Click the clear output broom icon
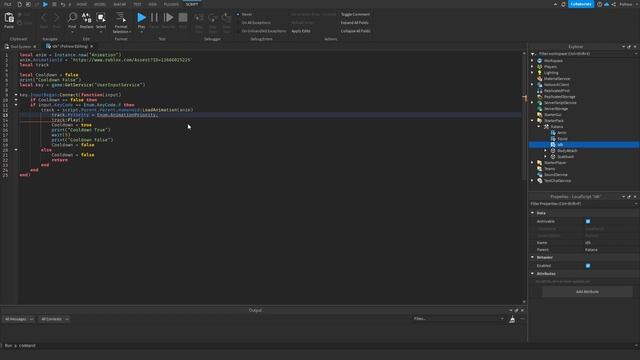 tap(512, 320)
